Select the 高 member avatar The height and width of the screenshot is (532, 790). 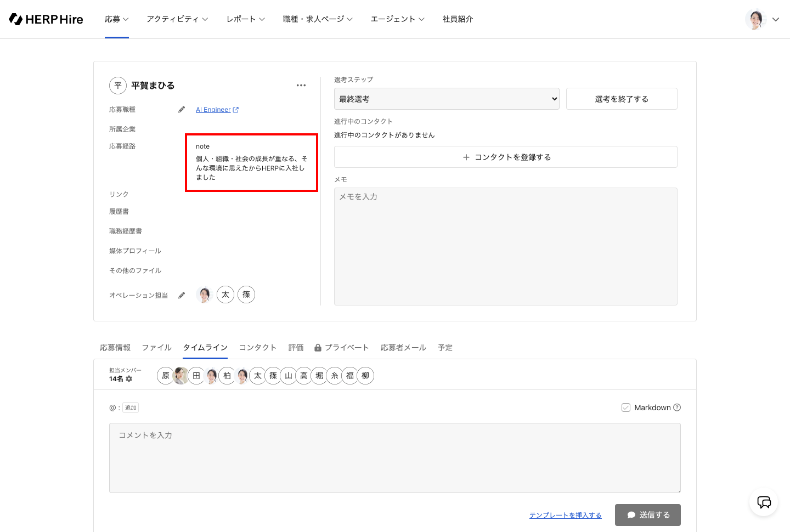point(304,376)
